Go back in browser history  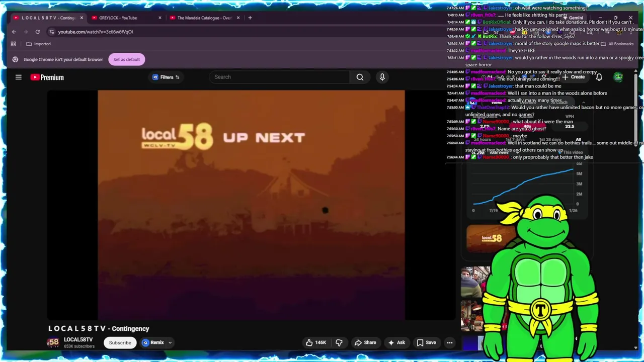coord(14,32)
